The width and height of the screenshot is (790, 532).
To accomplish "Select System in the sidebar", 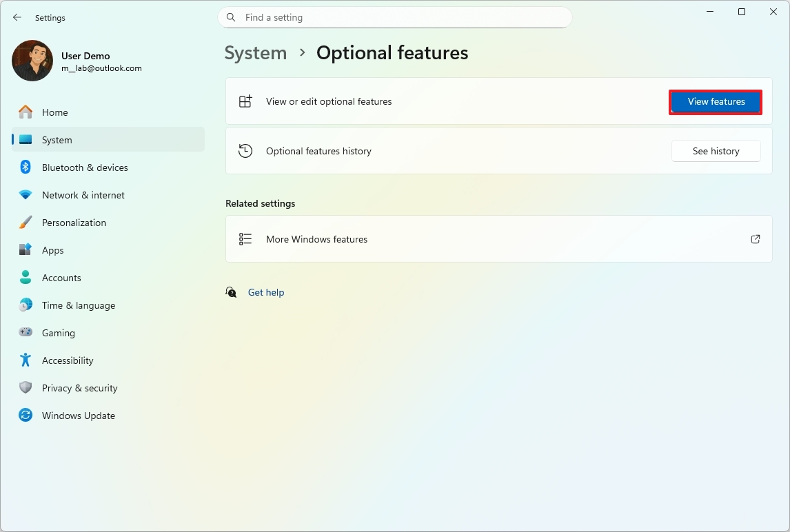I will click(57, 140).
